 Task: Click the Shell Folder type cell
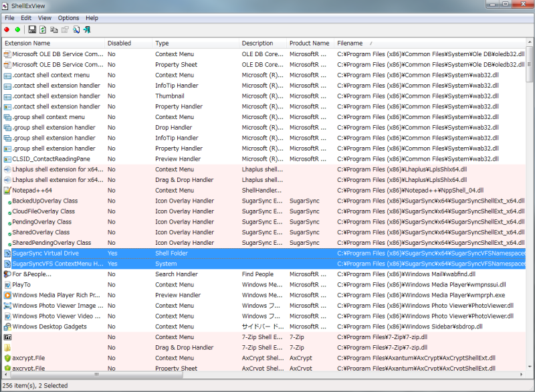pyautogui.click(x=171, y=253)
